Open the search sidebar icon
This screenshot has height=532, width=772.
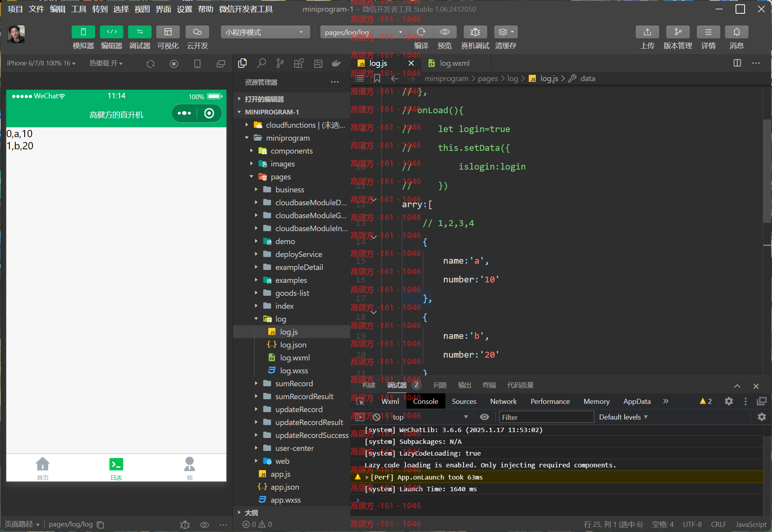[x=261, y=63]
